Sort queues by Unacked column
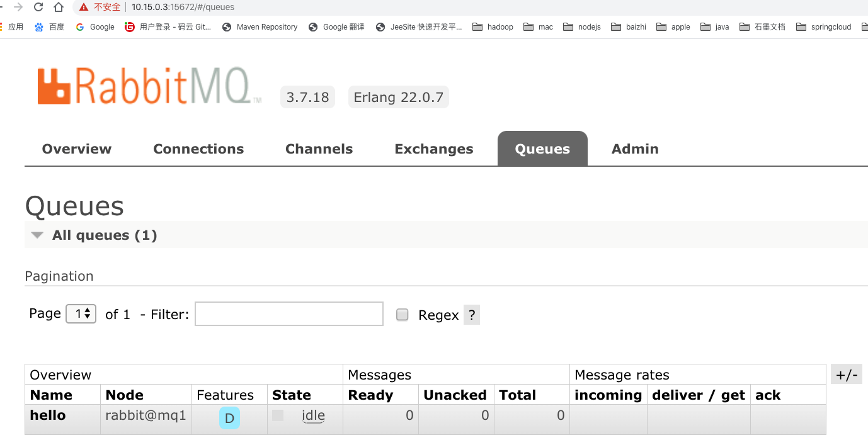Viewport: 868px width, 445px height. [x=455, y=395]
